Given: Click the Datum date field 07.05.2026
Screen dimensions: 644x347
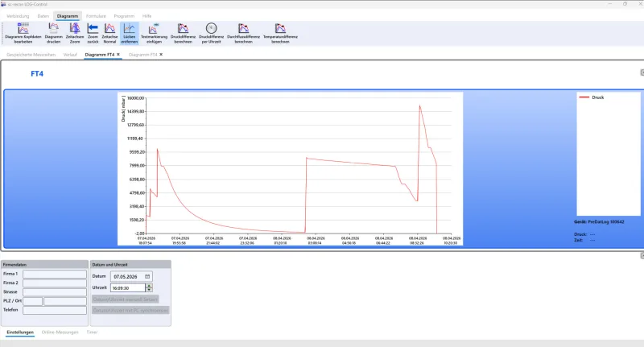Looking at the screenshot, I should (x=131, y=277).
